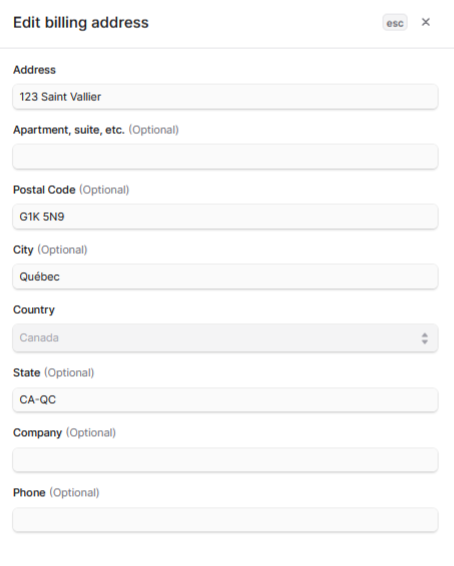Click into the City field Québec
The height and width of the screenshot is (566, 454).
(225, 277)
